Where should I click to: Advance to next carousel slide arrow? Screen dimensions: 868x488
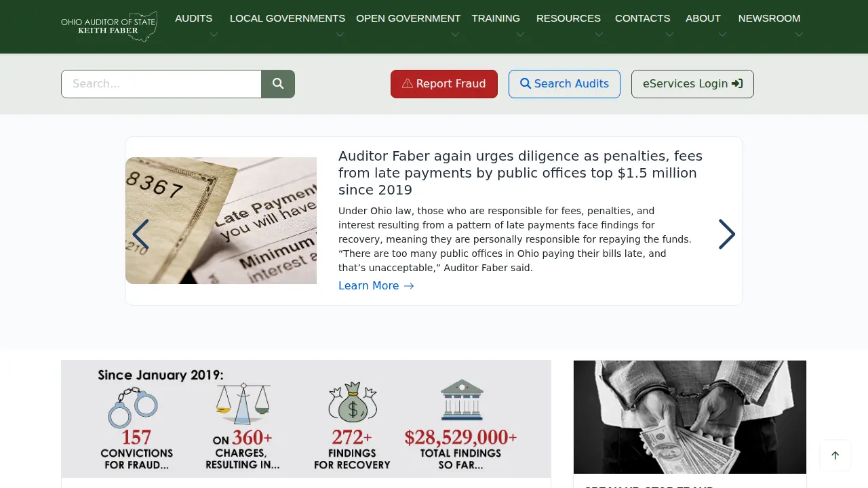727,235
